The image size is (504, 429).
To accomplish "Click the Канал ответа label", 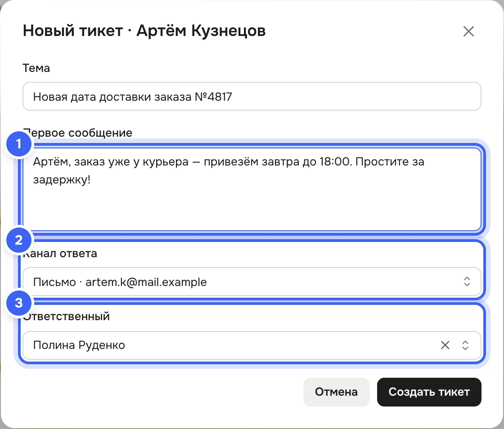I will 60,253.
